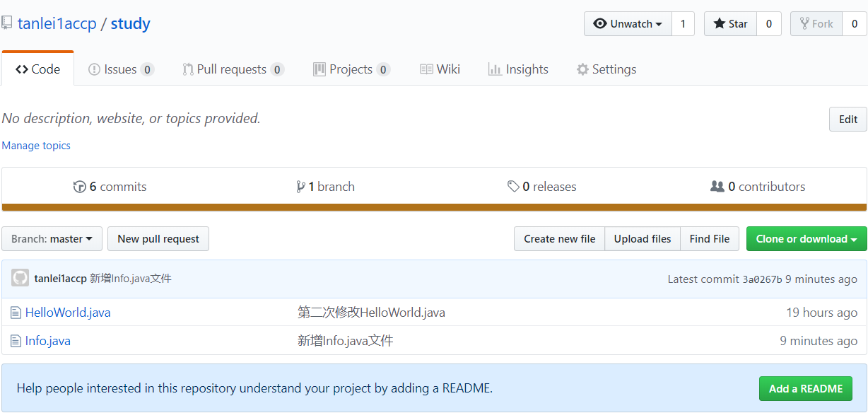Open the latest commit message 新增Info.java文件 in commit bar
868x413 pixels.
pyautogui.click(x=131, y=279)
